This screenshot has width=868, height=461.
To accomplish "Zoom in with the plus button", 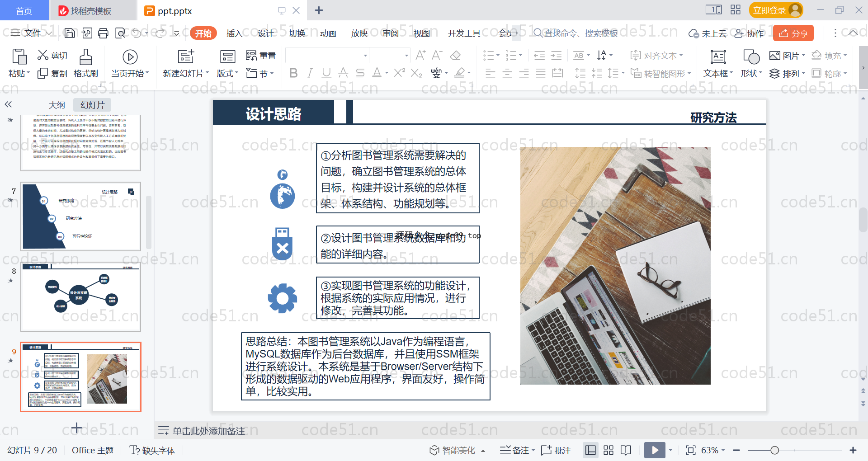I will pyautogui.click(x=853, y=450).
